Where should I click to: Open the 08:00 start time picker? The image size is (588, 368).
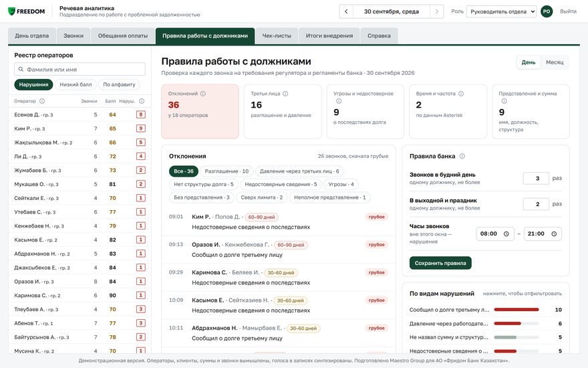click(494, 234)
